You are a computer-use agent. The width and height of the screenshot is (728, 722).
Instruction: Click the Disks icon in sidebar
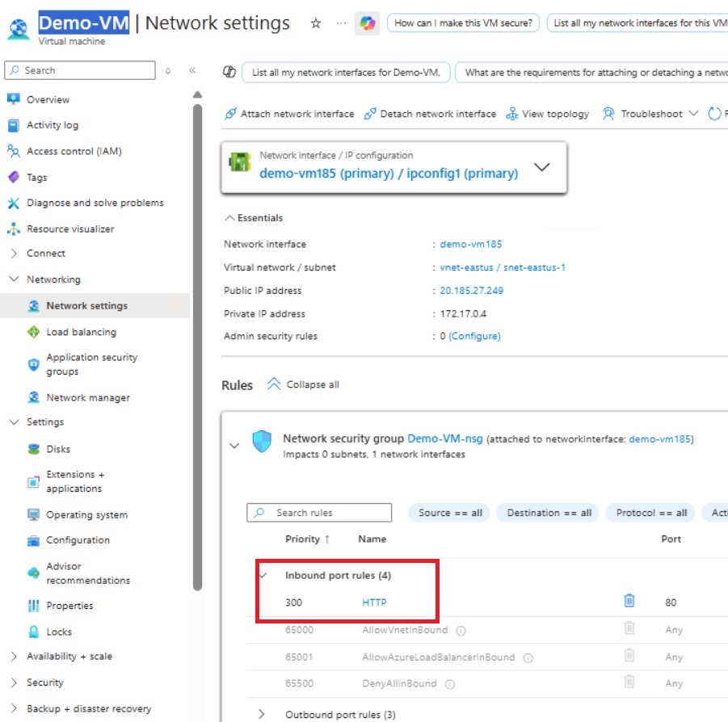[x=33, y=449]
